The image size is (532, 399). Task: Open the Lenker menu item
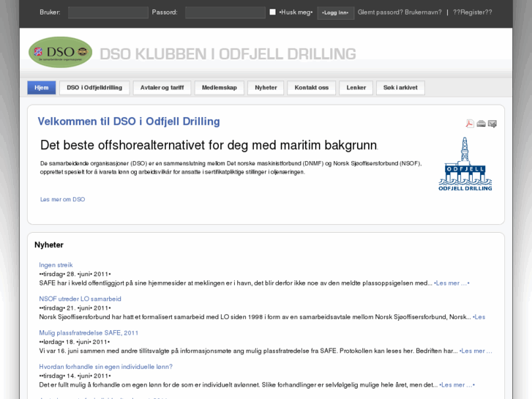(356, 88)
